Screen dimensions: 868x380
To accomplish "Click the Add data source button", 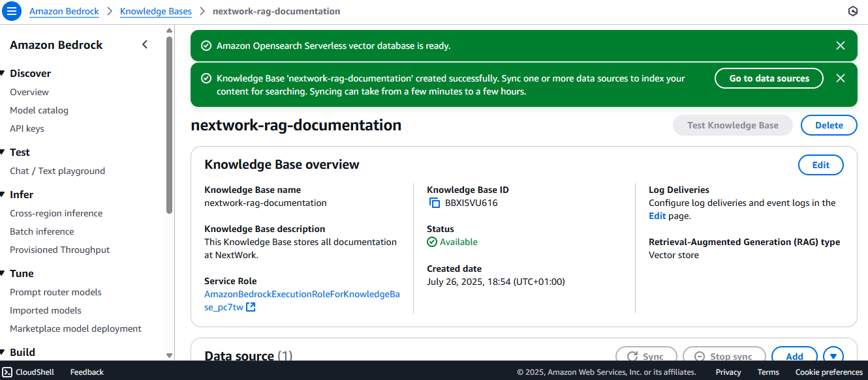I will click(x=794, y=356).
